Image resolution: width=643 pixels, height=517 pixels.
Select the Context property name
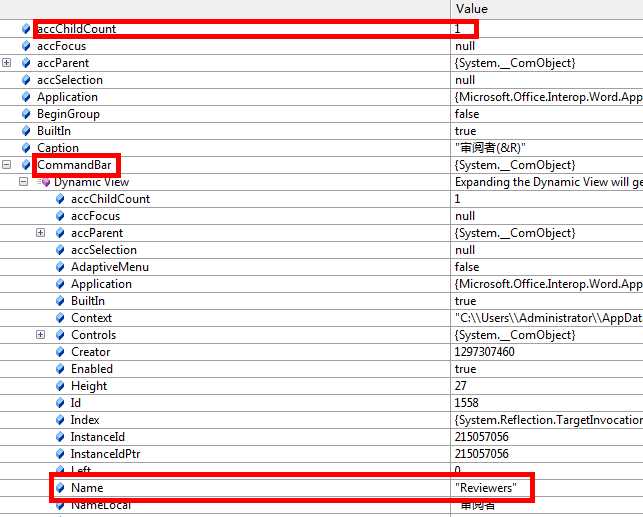[91, 318]
